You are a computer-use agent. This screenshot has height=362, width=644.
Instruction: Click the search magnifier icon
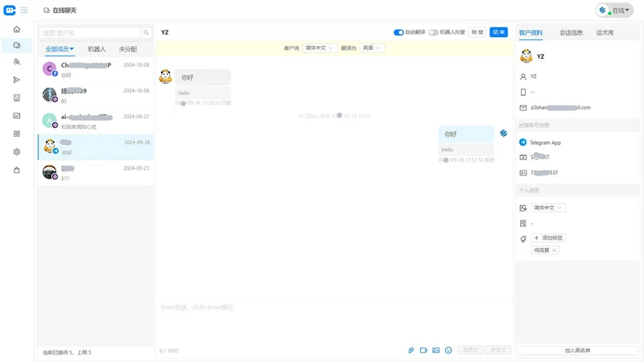point(147,32)
